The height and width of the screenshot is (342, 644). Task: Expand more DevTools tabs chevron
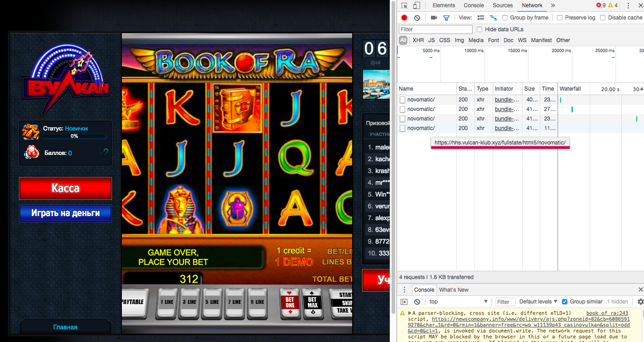click(553, 5)
